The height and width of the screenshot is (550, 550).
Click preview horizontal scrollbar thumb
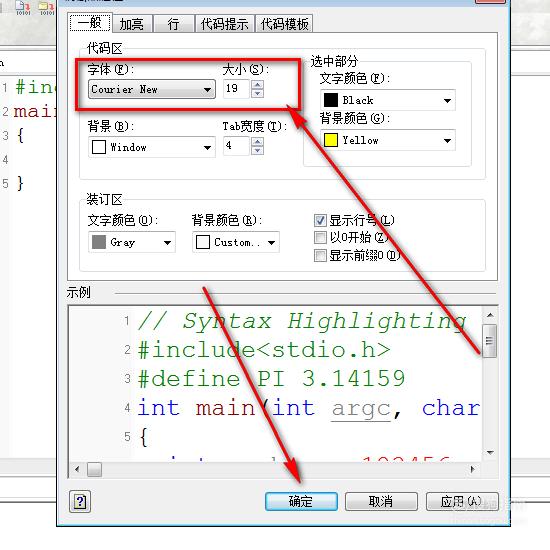(94, 469)
